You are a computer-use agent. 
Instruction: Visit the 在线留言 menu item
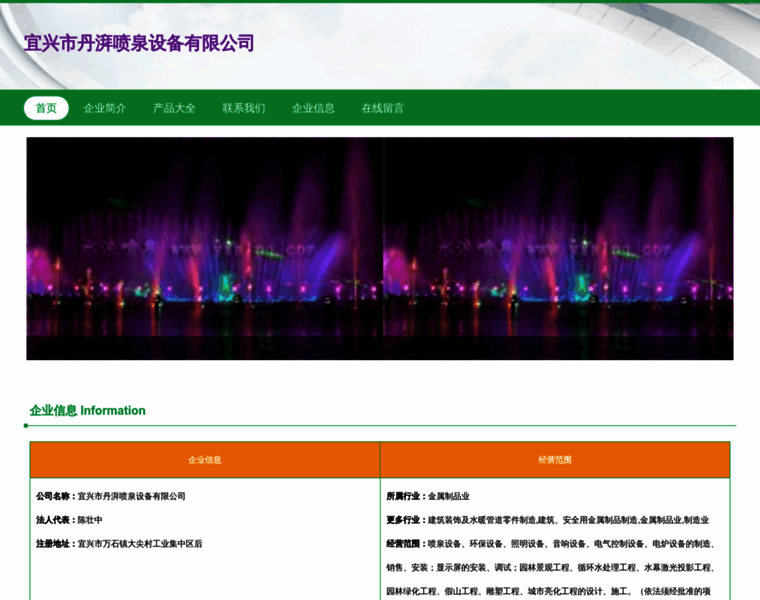(x=382, y=108)
